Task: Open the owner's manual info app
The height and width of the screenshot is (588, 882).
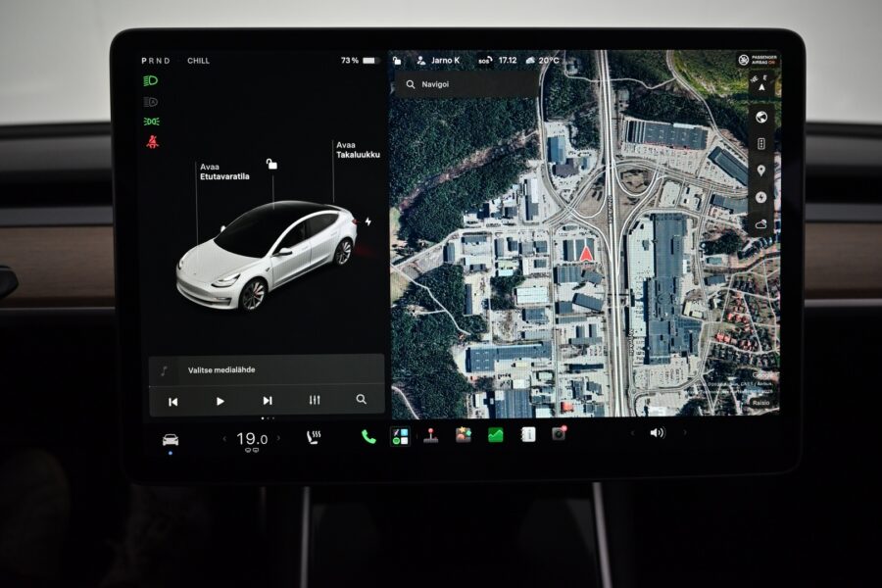Action: tap(528, 434)
